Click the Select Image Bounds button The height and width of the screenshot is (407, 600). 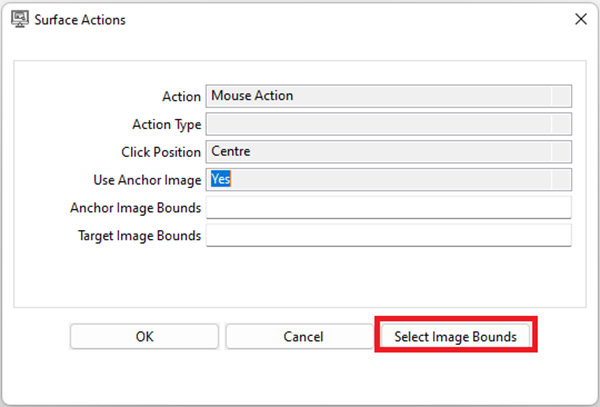point(455,337)
